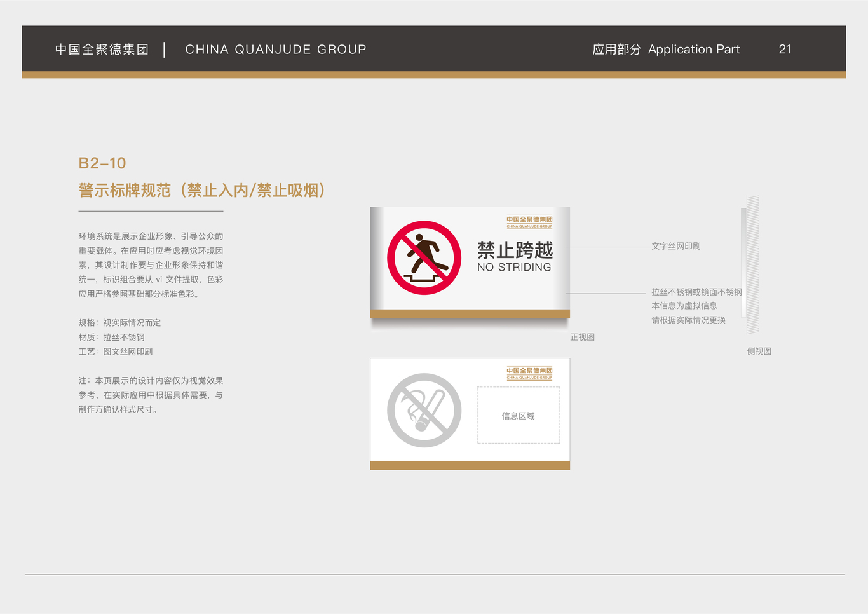The image size is (868, 614).
Task: Click the 正视图 caption
Action: point(583,337)
